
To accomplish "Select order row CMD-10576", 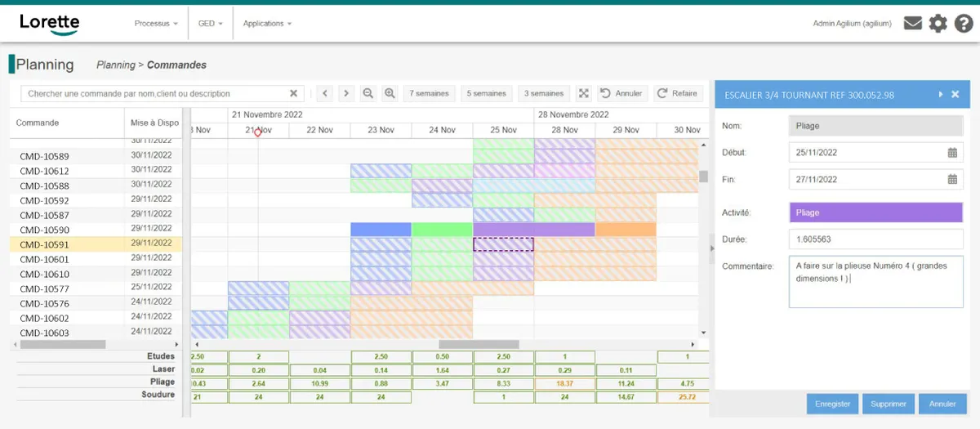I will point(96,303).
